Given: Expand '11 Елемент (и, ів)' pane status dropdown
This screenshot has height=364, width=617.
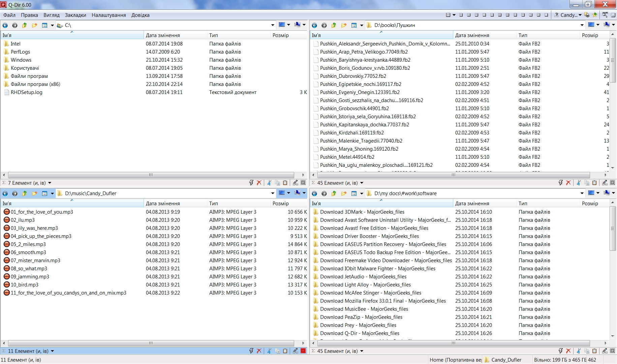Looking at the screenshot, I should [x=52, y=351].
